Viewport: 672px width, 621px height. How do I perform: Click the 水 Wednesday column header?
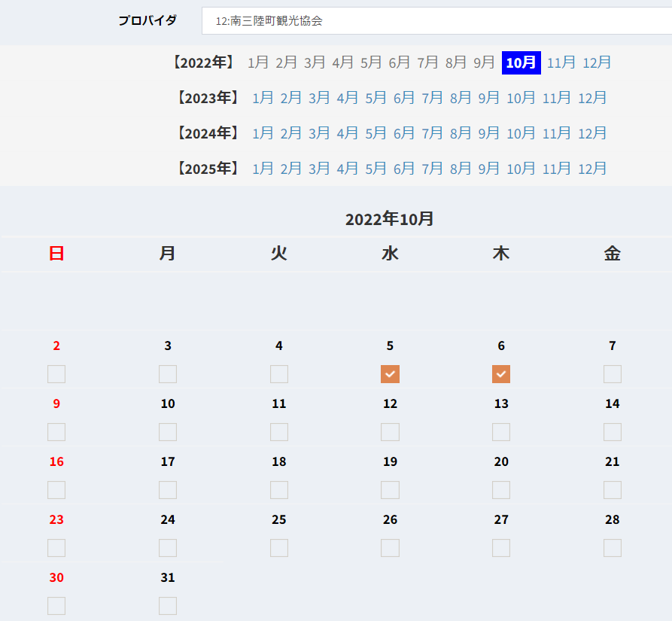pyautogui.click(x=390, y=253)
